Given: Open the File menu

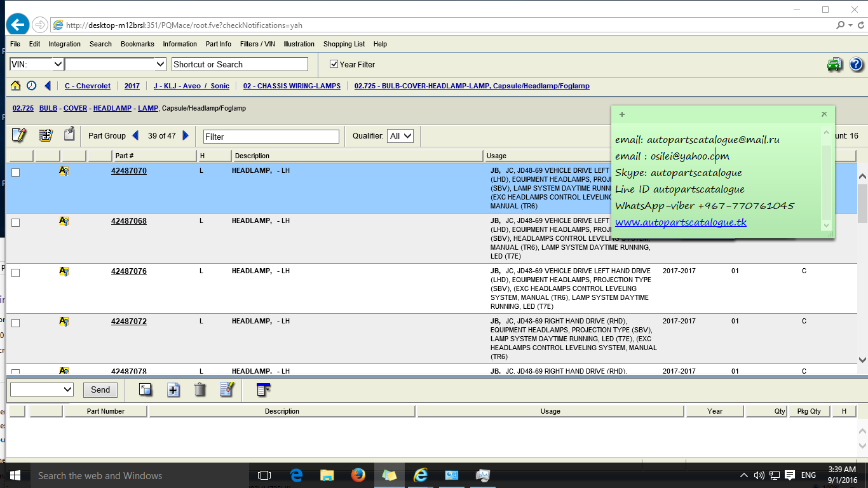Looking at the screenshot, I should click(x=15, y=44).
